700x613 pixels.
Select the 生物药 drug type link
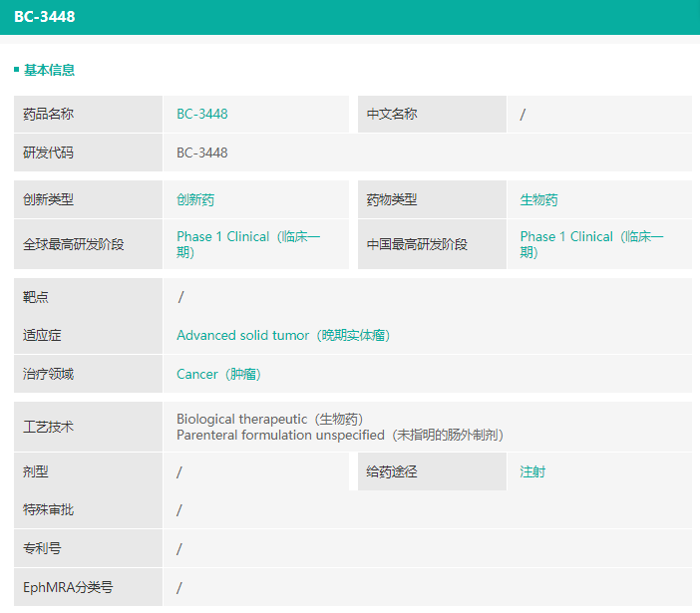(x=538, y=199)
